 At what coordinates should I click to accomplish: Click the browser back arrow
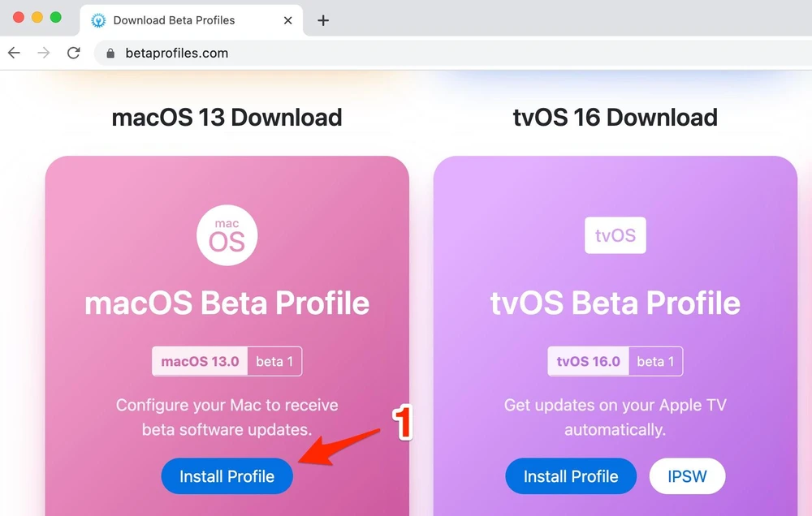14,53
